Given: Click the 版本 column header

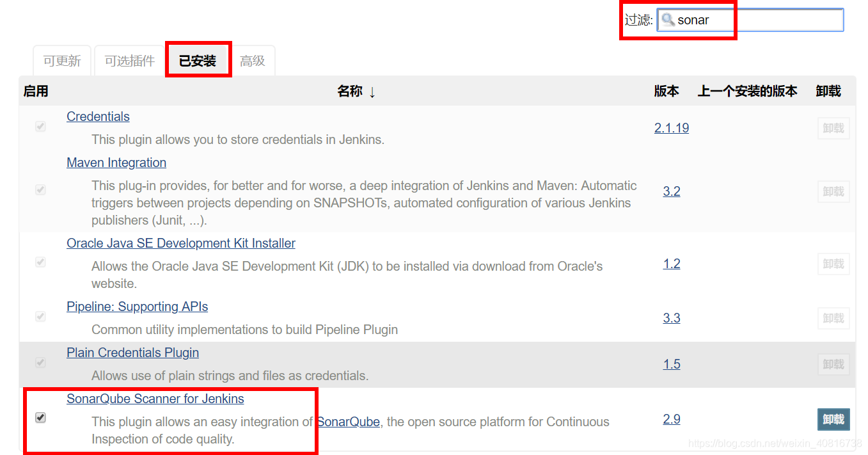Looking at the screenshot, I should (667, 92).
